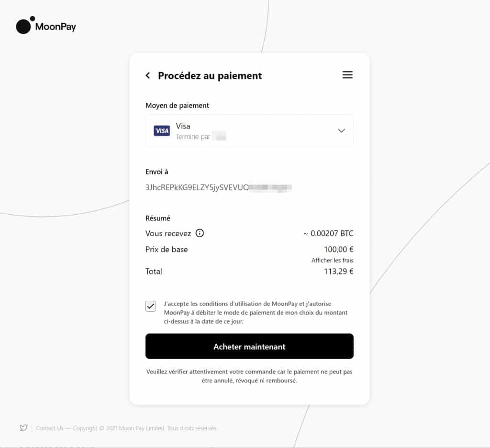Click the Visa card icon

[161, 131]
